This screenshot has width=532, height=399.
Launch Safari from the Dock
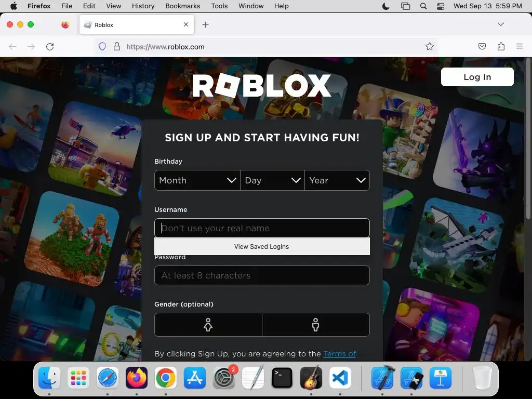[x=108, y=378]
